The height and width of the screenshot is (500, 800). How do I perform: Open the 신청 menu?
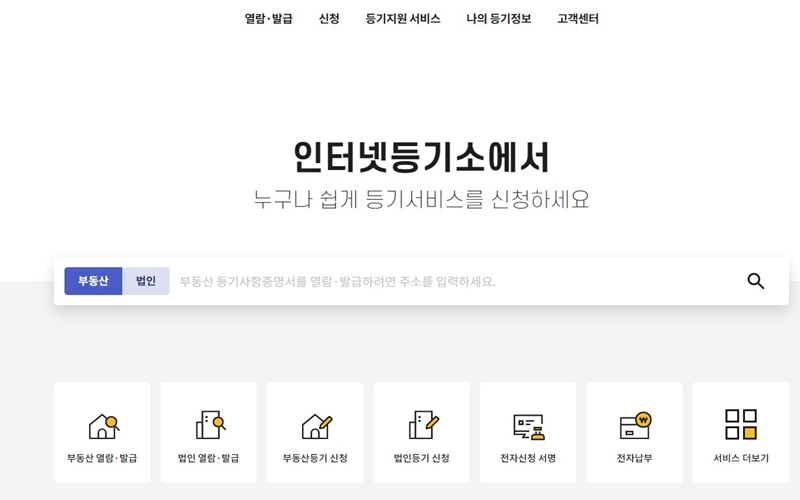(x=329, y=19)
